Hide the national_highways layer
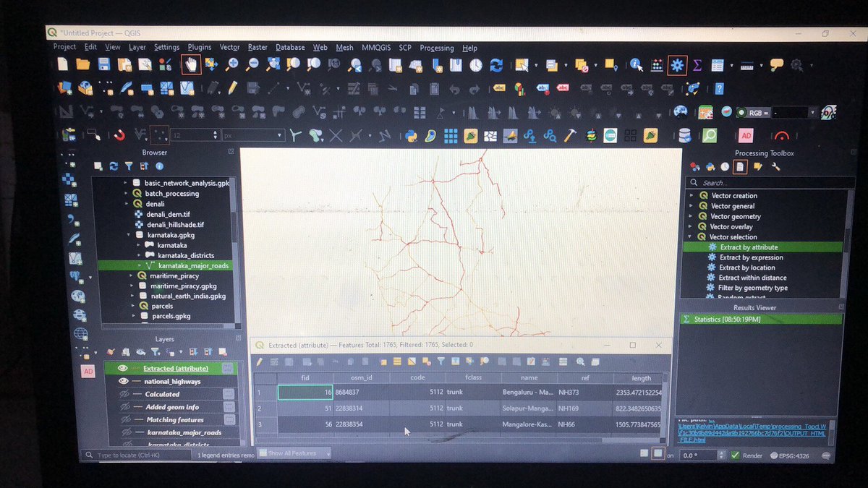Image resolution: width=868 pixels, height=488 pixels. [x=123, y=381]
